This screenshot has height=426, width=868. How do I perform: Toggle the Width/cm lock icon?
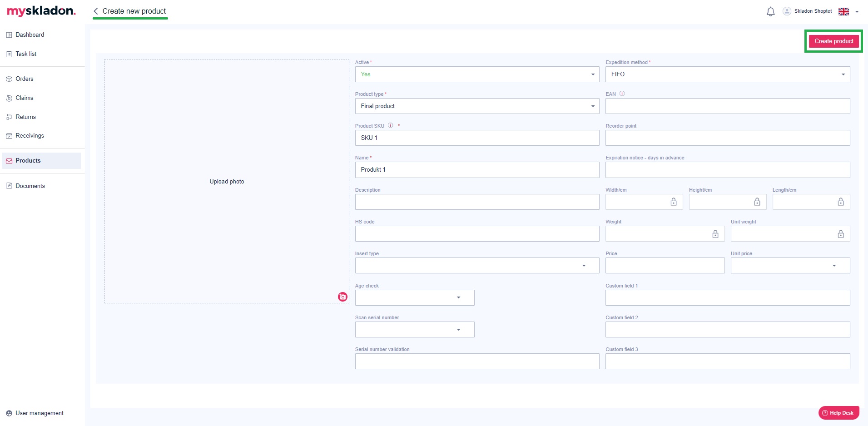coord(674,202)
